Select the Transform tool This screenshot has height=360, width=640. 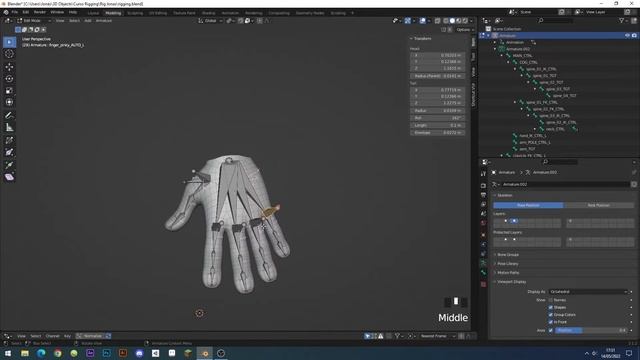click(x=9, y=102)
